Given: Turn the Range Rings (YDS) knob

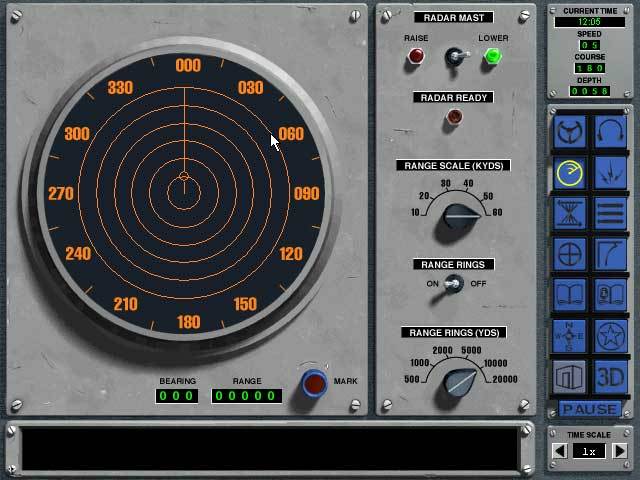Looking at the screenshot, I should (459, 382).
